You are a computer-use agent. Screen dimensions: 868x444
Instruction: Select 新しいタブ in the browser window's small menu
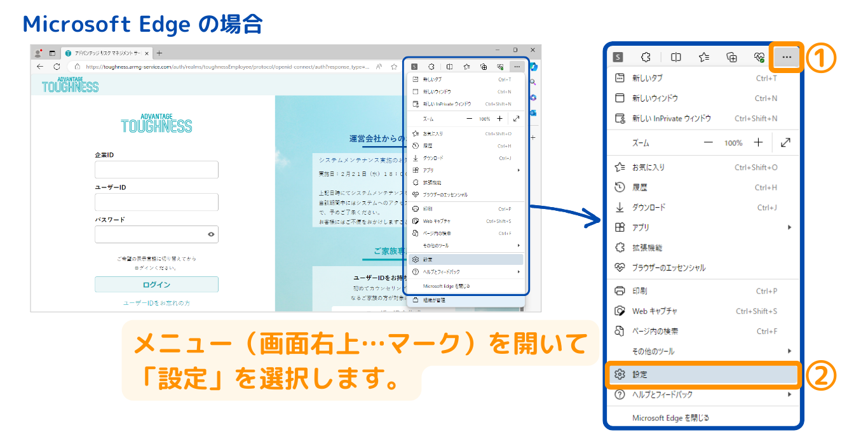point(466,79)
